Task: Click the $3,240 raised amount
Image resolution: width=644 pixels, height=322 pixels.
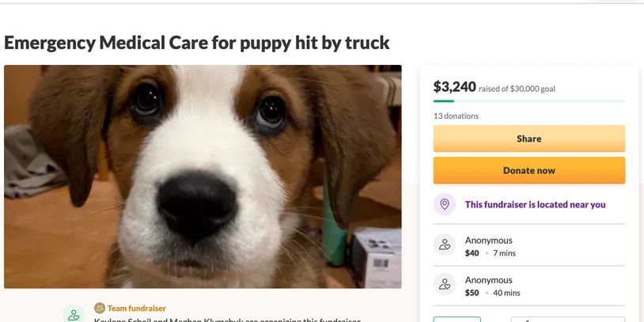Action: tap(454, 87)
